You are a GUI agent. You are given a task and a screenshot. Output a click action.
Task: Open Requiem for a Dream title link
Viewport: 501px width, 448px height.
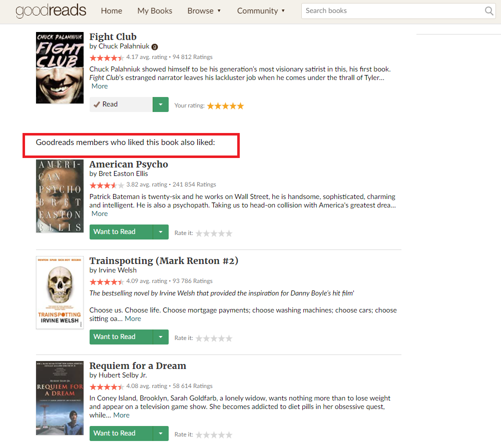138,365
